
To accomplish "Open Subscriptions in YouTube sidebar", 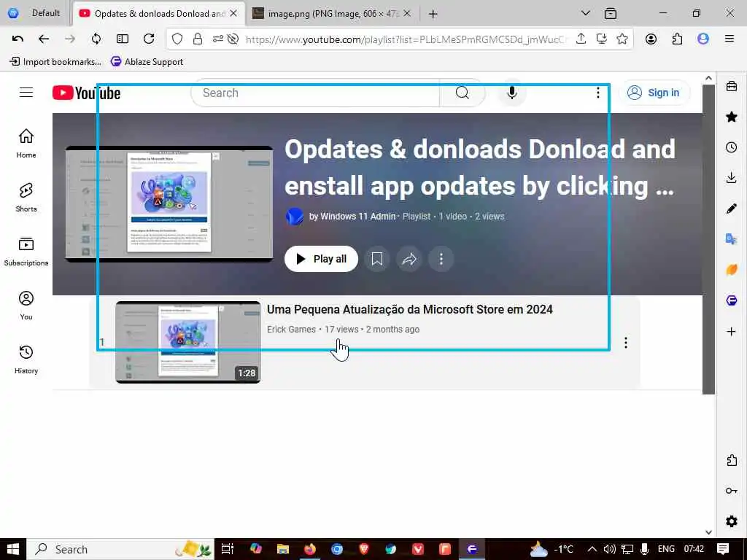I will point(26,252).
